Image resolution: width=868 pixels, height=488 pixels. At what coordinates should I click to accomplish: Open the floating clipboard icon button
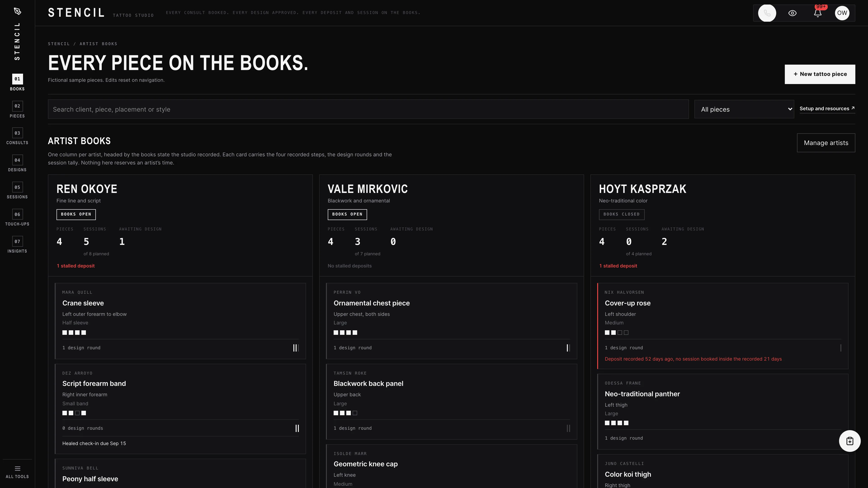(x=849, y=441)
